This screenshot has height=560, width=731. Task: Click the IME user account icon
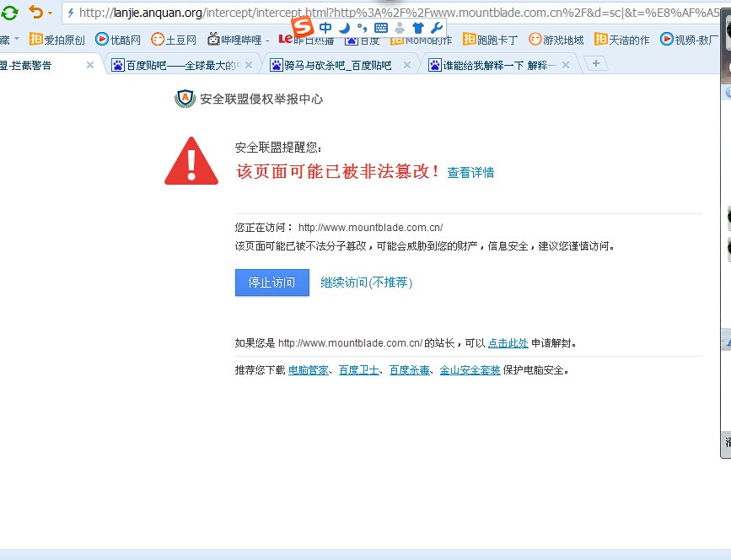(400, 29)
